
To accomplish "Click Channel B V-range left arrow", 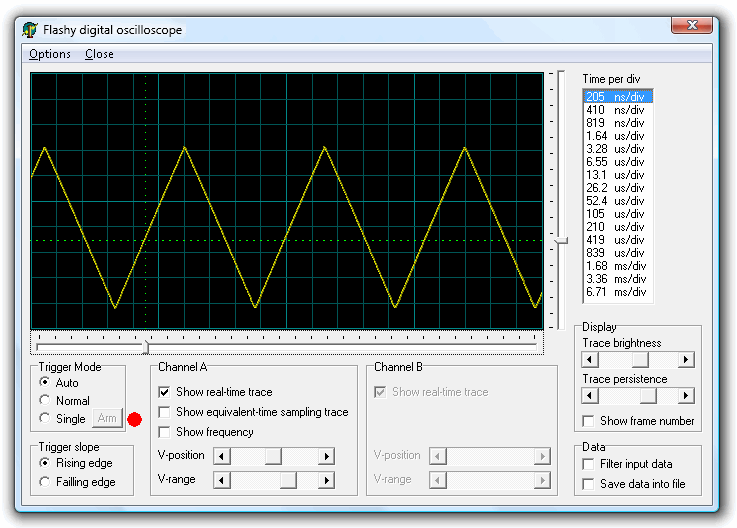I will (438, 480).
